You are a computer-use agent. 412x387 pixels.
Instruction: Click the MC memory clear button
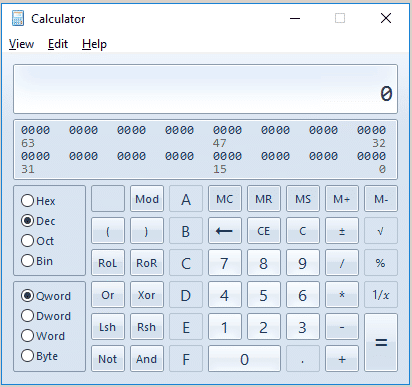(x=225, y=199)
